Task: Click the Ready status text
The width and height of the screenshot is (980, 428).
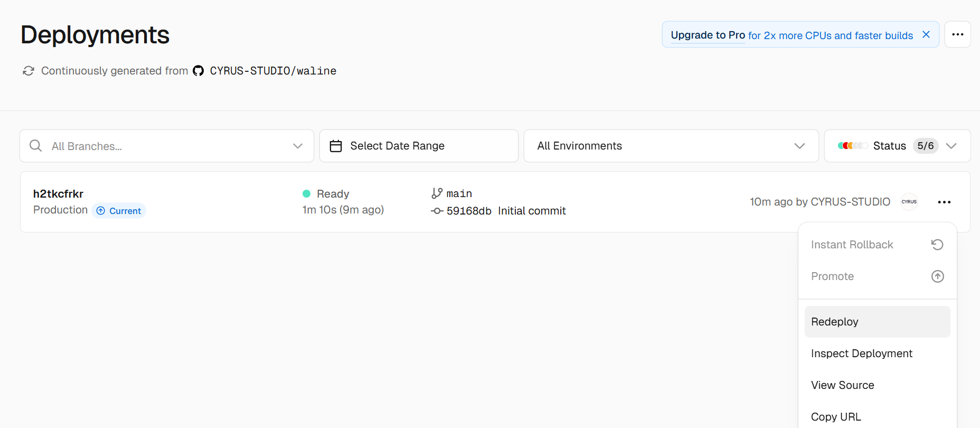Action: (333, 194)
